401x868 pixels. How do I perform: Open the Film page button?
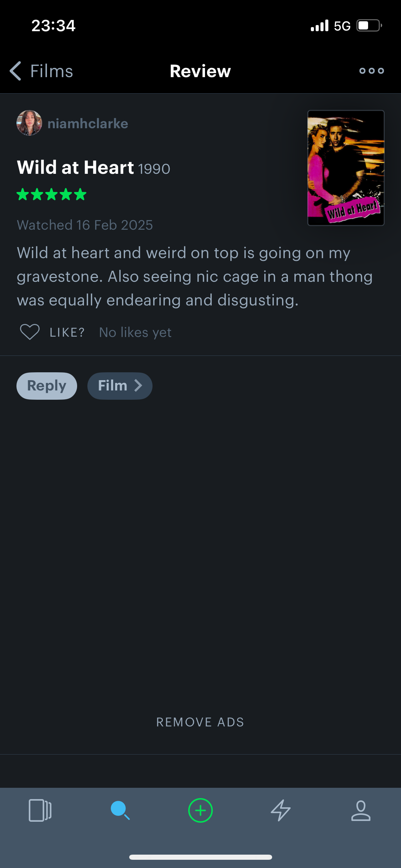pos(120,386)
